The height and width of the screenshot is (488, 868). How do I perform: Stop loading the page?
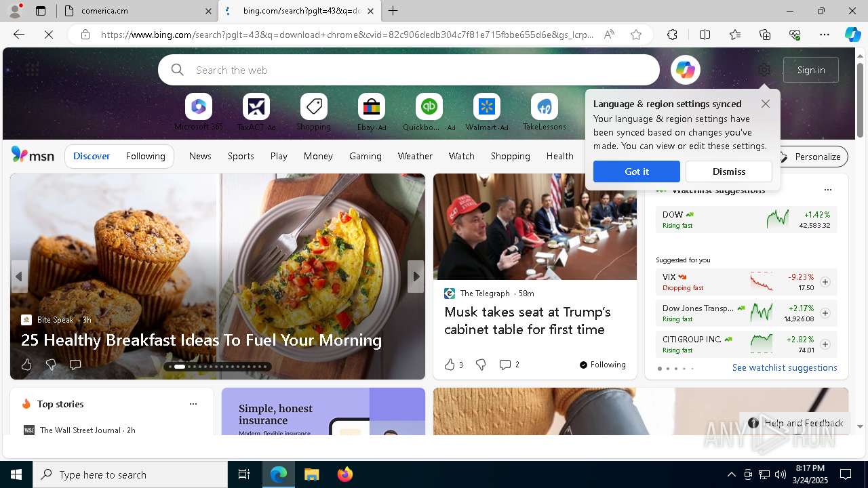49,35
